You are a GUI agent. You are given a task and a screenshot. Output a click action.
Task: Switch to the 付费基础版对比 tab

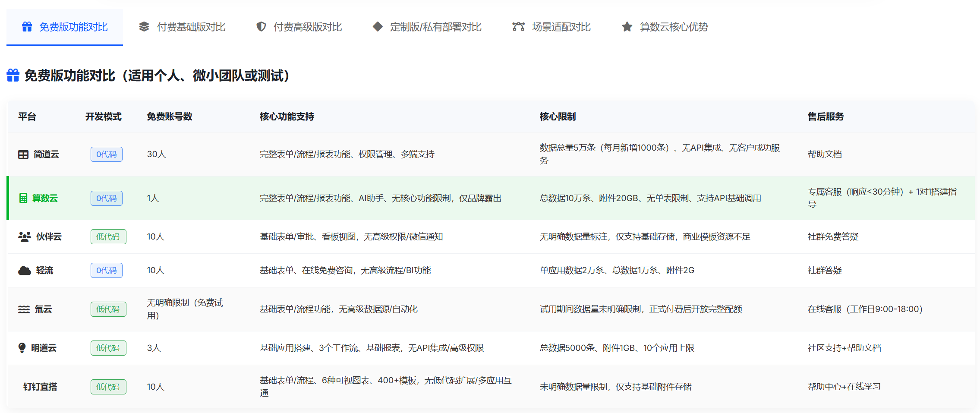click(x=182, y=27)
